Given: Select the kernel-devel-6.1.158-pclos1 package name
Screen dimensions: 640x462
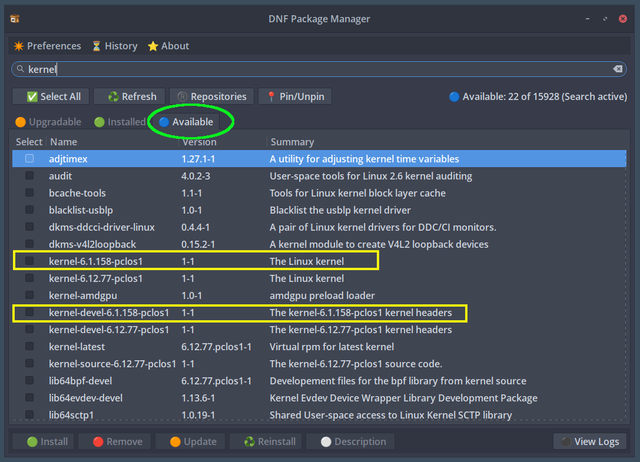Looking at the screenshot, I should 109,313.
